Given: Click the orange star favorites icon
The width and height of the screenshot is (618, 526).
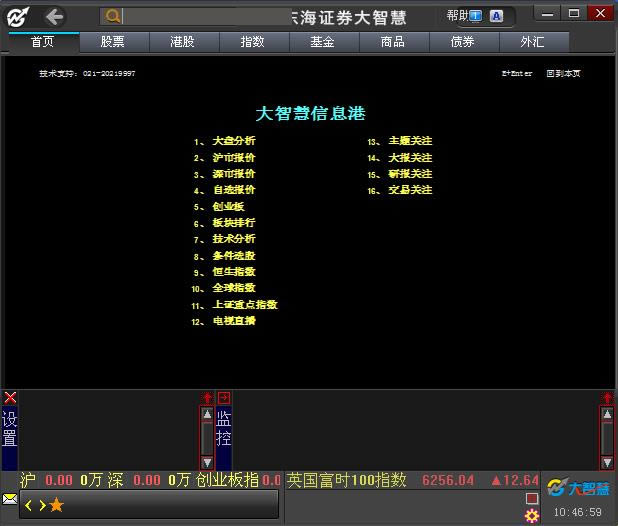Looking at the screenshot, I should coord(56,505).
